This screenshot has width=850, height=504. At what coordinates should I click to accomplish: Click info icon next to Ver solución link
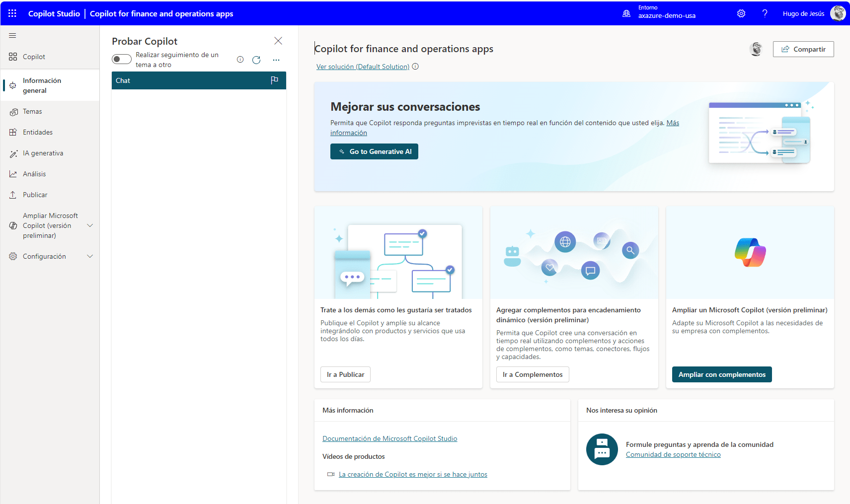415,67
